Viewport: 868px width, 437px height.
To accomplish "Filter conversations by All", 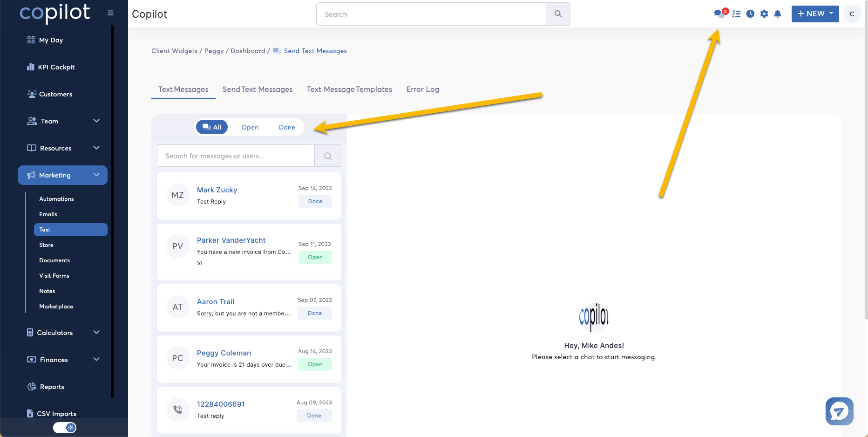I will click(x=212, y=127).
